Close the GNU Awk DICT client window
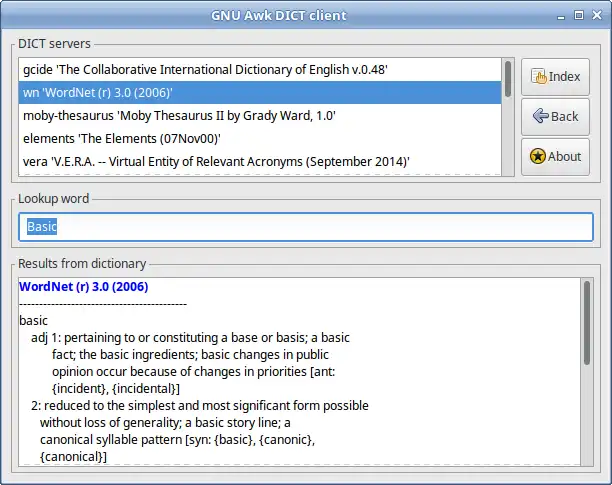 [x=597, y=15]
